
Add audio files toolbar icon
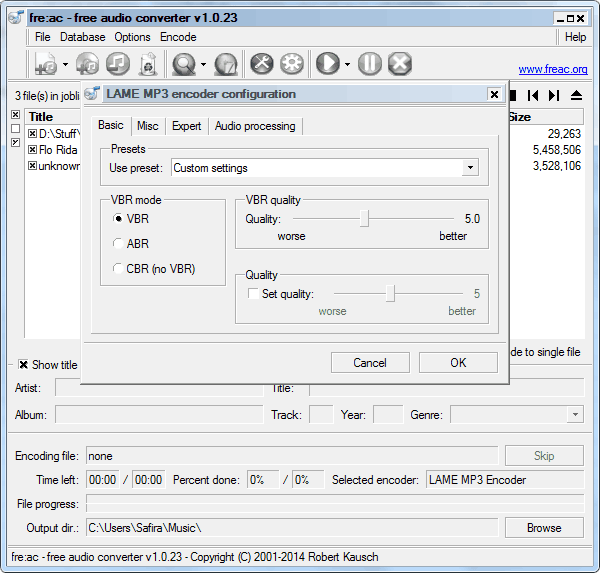46,64
